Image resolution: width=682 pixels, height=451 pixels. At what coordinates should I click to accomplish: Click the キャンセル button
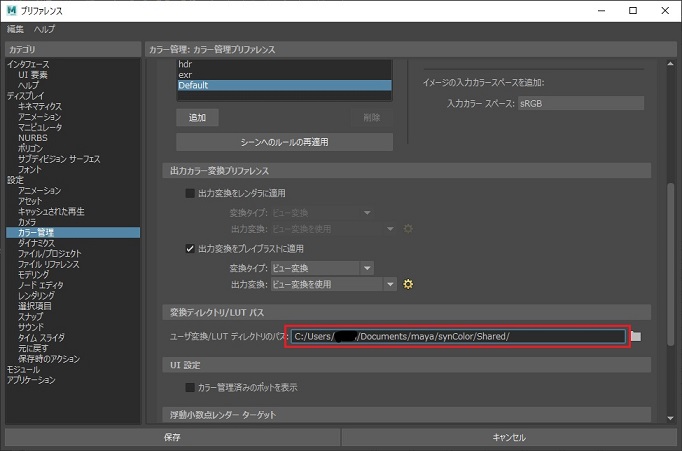(509, 437)
